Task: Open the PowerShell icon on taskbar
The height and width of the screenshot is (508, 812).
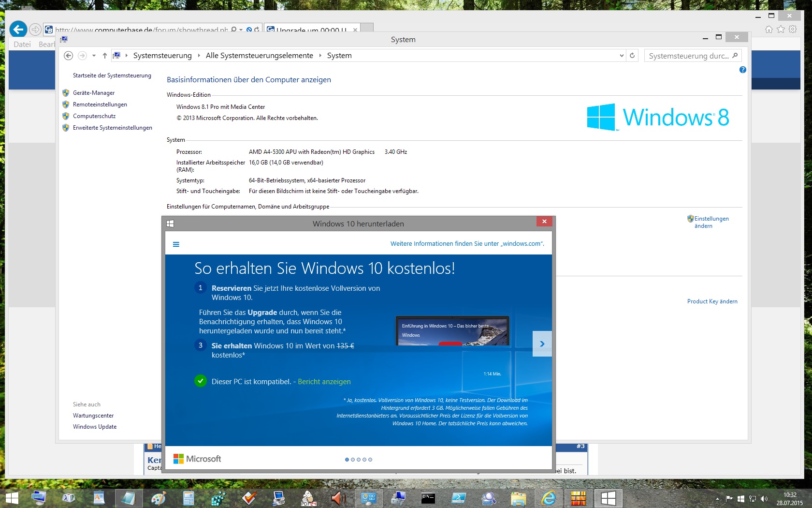Action: click(458, 498)
